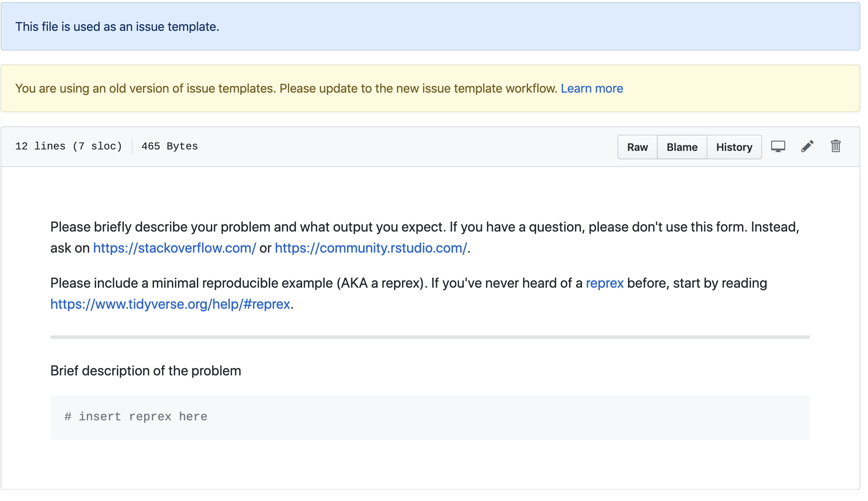Click the pencil icon to edit file

pyautogui.click(x=807, y=147)
